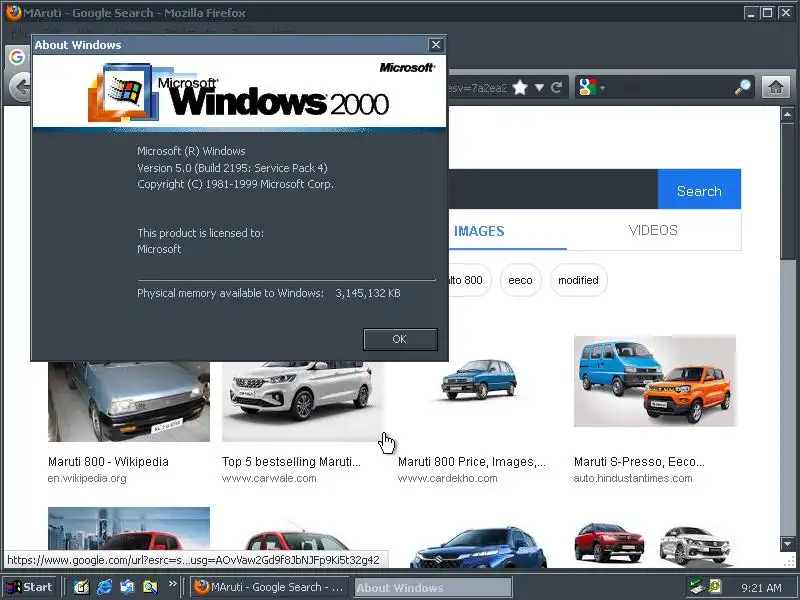Minimize the Firefox window

pos(750,13)
